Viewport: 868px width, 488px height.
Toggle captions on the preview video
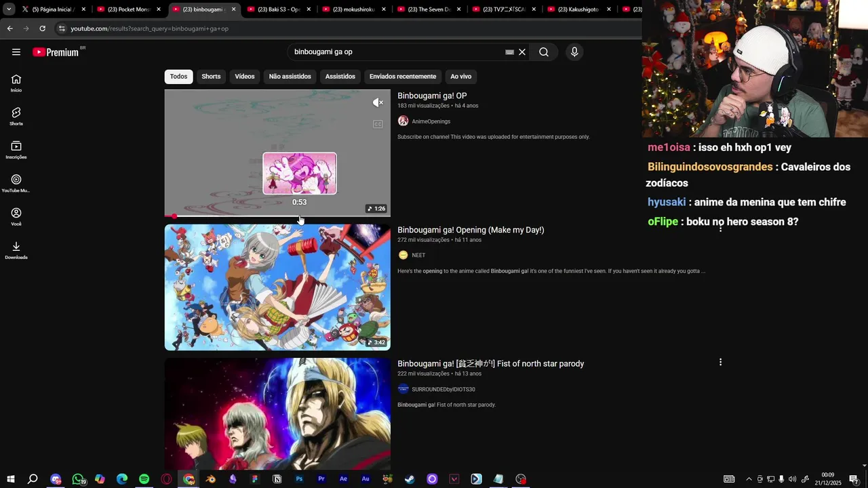[378, 124]
